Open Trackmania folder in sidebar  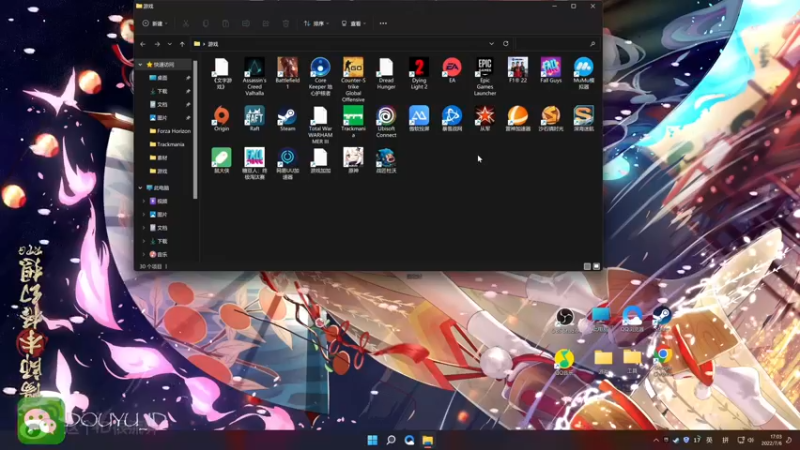167,144
